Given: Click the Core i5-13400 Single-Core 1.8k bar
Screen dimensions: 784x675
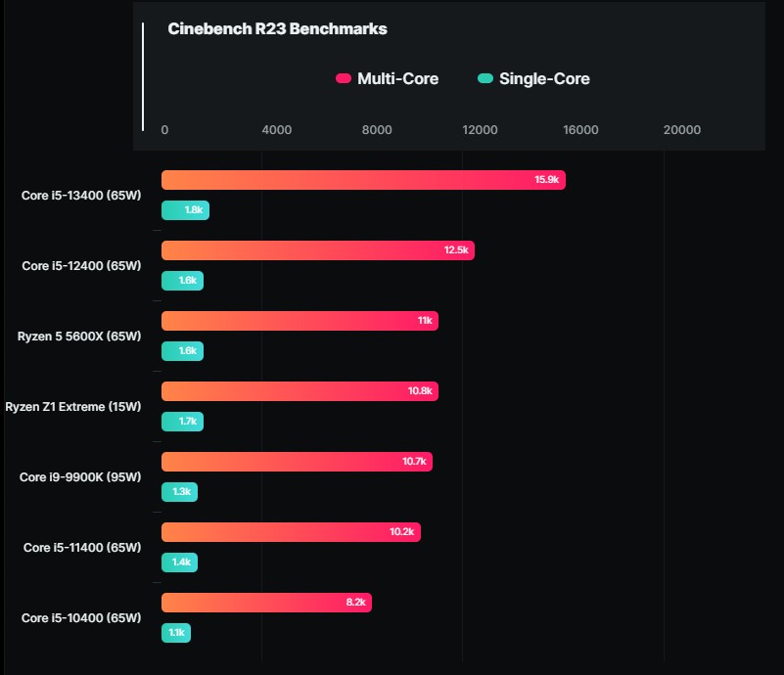Looking at the screenshot, I should (x=185, y=210).
